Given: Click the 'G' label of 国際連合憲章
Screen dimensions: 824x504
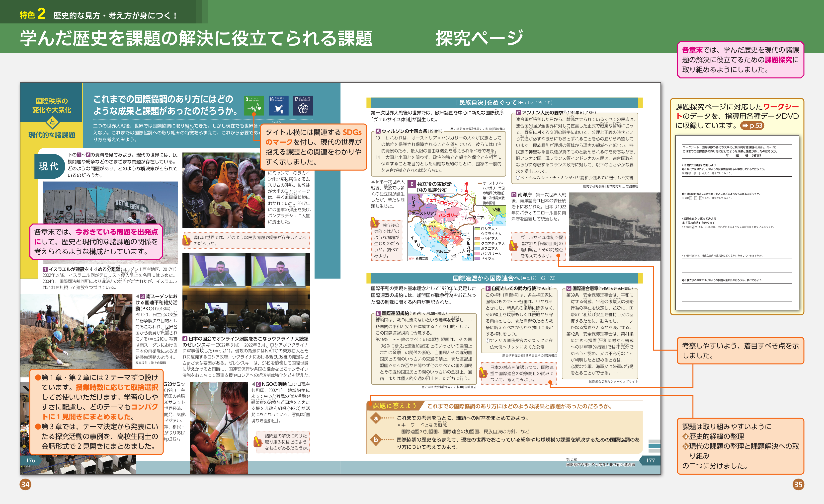Looking at the screenshot, I should point(569,288).
